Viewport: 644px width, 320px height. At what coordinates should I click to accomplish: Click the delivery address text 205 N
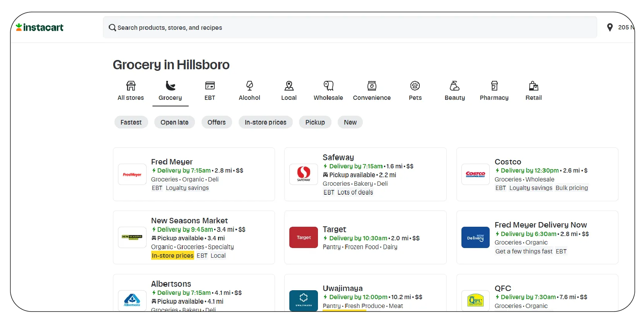pos(626,27)
